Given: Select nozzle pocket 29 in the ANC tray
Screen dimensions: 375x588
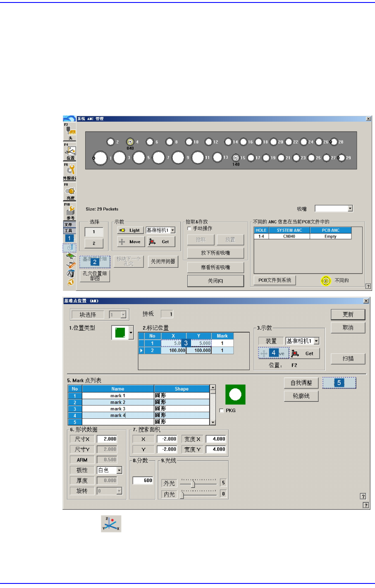Looking at the screenshot, I should [x=342, y=158].
